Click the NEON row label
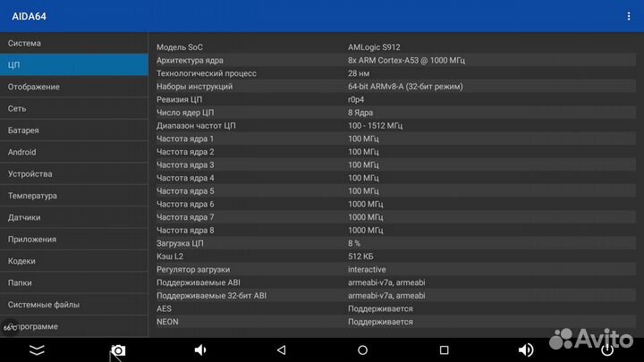Screen dimensions: 644x362 167,322
